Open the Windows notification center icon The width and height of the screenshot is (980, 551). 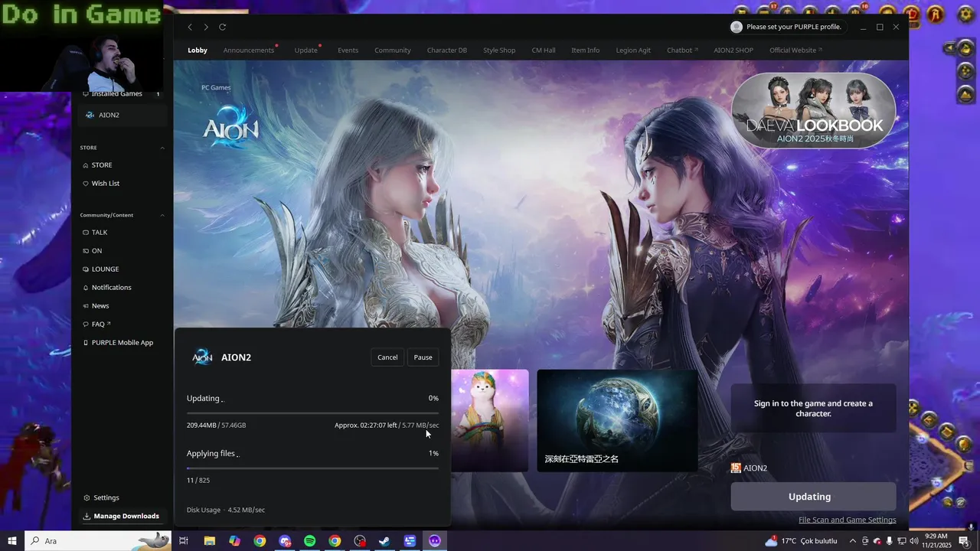click(964, 541)
